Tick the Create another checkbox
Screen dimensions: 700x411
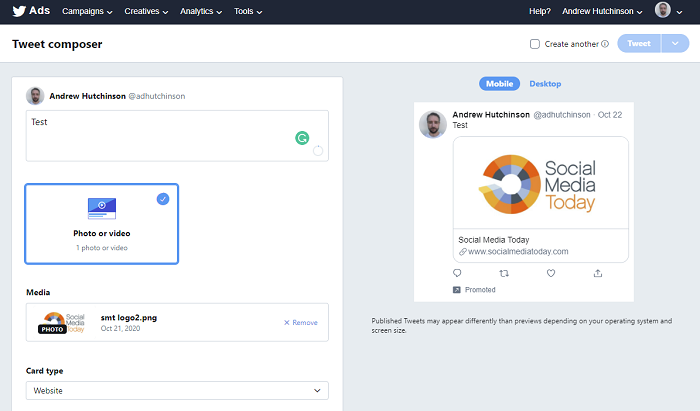[x=534, y=44]
